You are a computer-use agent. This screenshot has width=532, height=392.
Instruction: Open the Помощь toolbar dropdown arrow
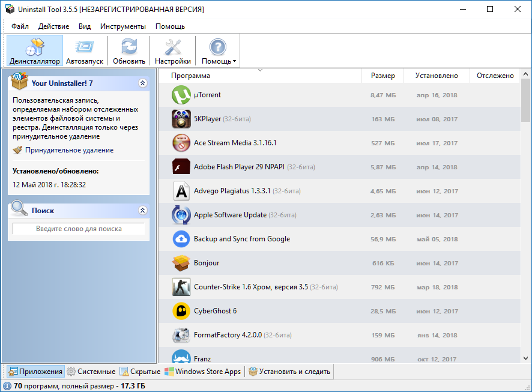[x=234, y=61]
